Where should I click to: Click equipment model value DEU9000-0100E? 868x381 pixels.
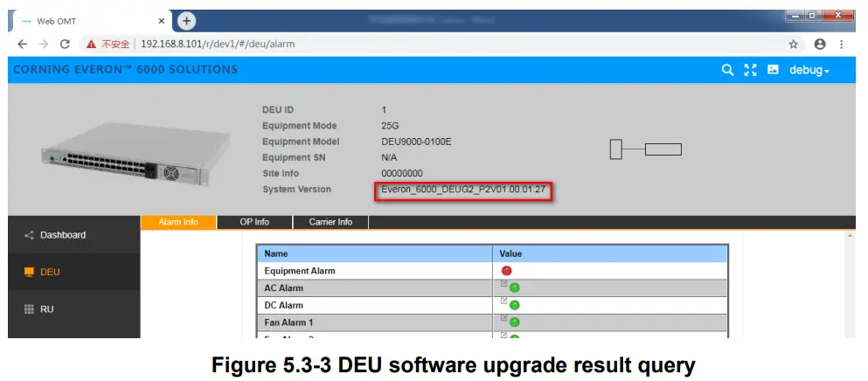(x=416, y=142)
